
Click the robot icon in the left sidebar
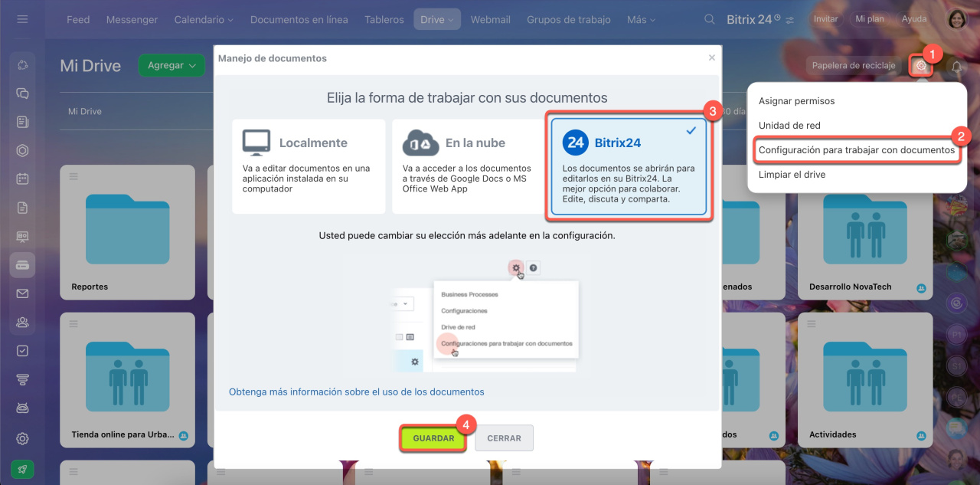tap(22, 408)
